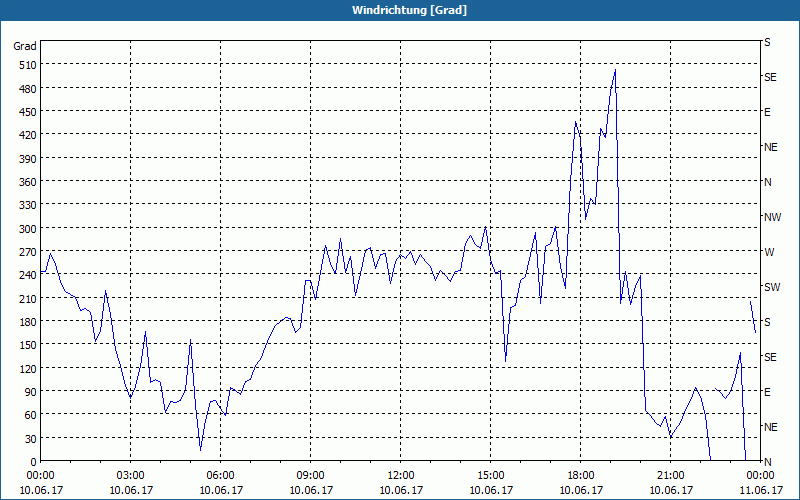Click the NW compass label
This screenshot has width=800, height=500.
pyautogui.click(x=772, y=217)
